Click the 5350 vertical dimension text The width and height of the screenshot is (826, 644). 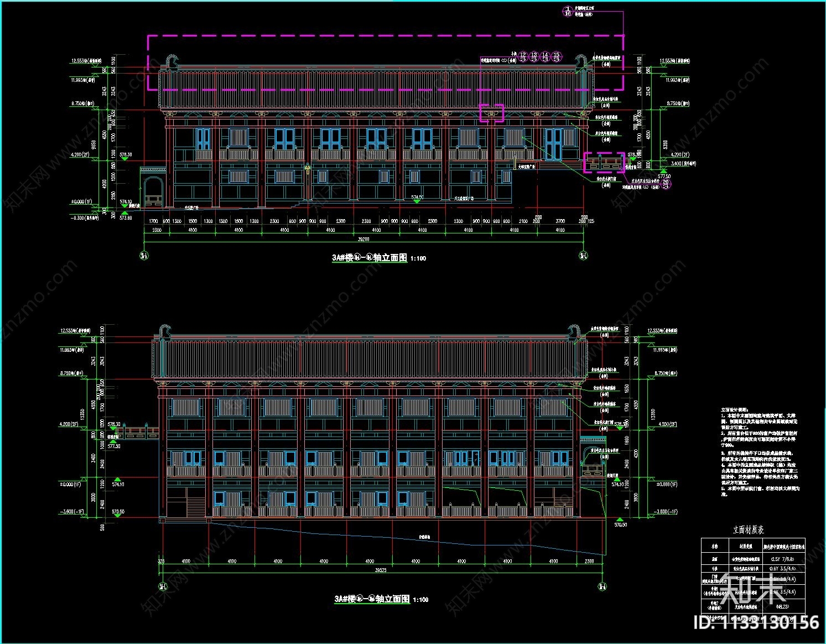coord(666,146)
